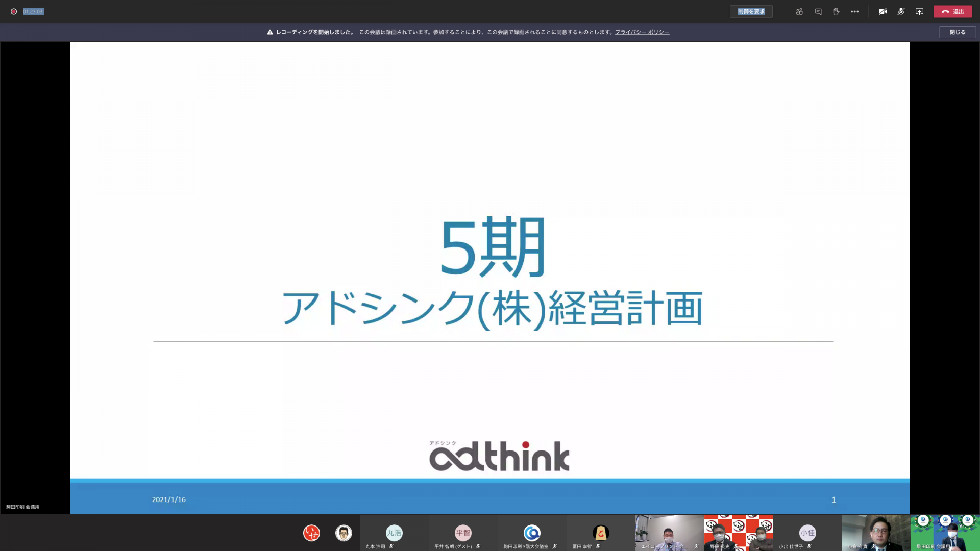Select 平井 智朗 (ゲスト) participant tile
The image size is (980, 551).
tap(463, 533)
